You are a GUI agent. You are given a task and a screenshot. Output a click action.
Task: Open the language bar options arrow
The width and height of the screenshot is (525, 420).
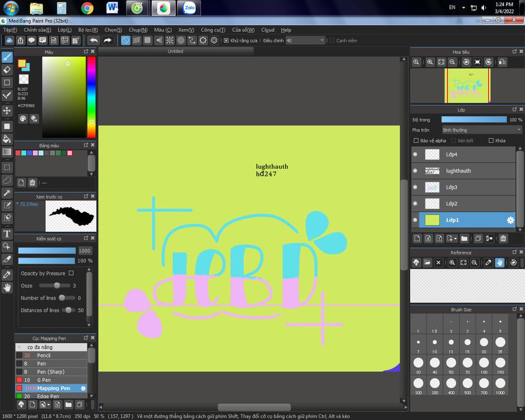pos(463,7)
